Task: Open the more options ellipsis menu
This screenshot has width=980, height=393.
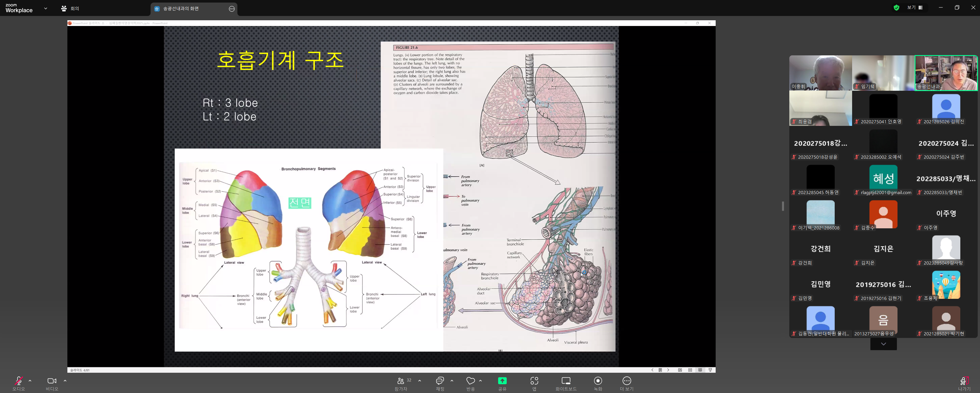Action: coord(627,381)
